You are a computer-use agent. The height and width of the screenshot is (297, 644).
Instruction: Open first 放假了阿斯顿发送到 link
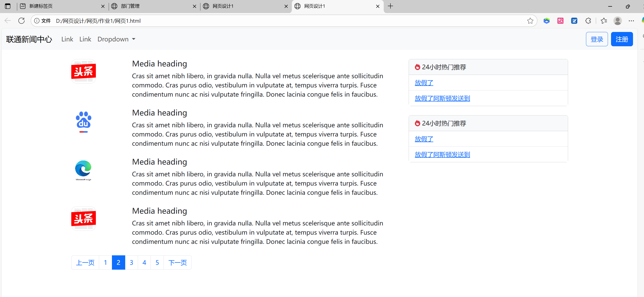click(442, 98)
